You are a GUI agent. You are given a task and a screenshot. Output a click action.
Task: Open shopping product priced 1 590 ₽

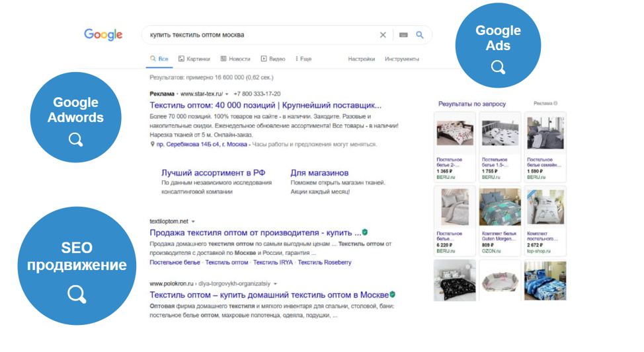point(545,147)
